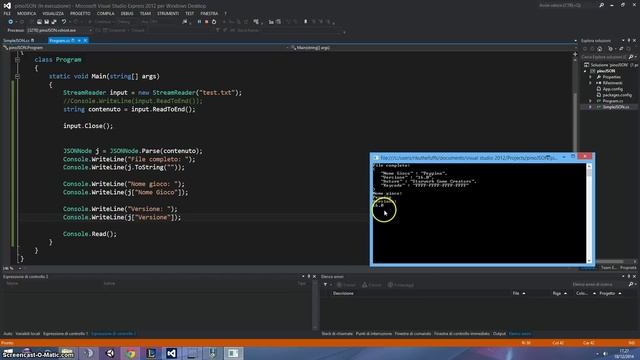The height and width of the screenshot is (360, 640).
Task: Click Home icon in Solution Explorer toolbar
Action: (600, 49)
